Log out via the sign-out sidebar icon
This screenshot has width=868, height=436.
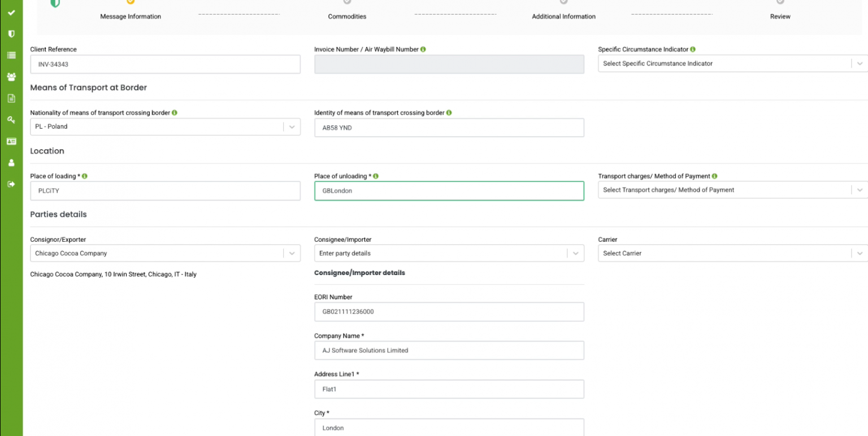[x=11, y=184]
